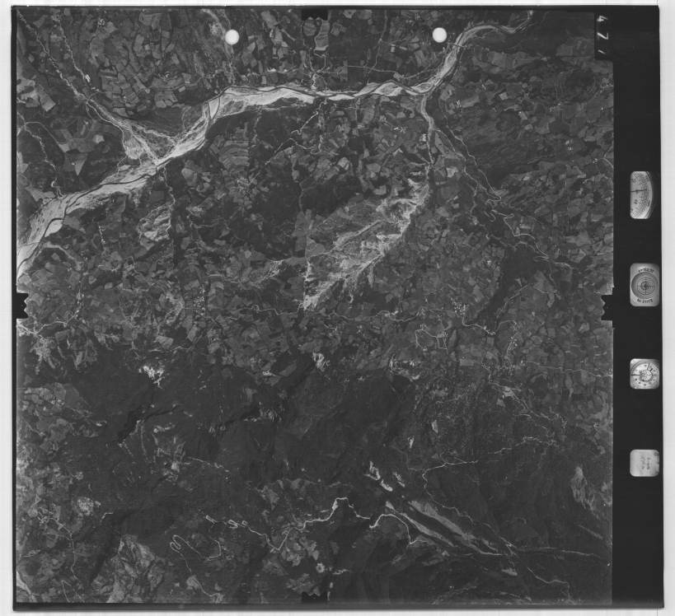Select the bright clearing left of center
The width and height of the screenshot is (675, 616).
coord(152,373)
